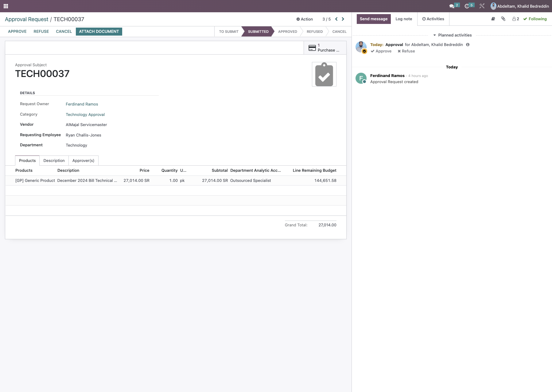This screenshot has height=392, width=552.
Task: Open the Purchase smart button
Action: [x=325, y=48]
